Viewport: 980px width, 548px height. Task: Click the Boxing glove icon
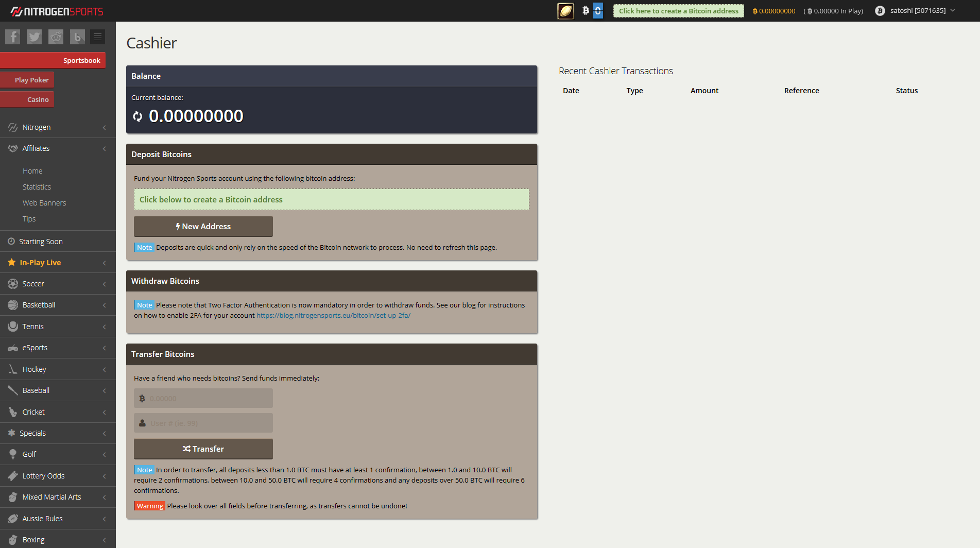tap(13, 540)
